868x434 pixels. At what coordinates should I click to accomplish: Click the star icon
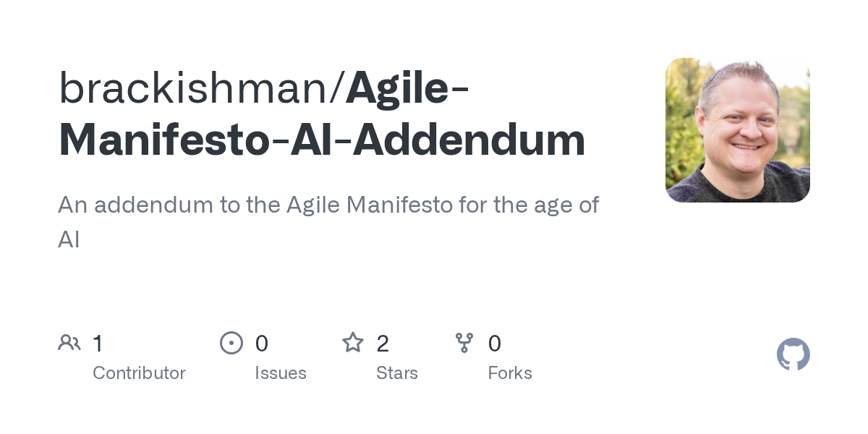[353, 343]
